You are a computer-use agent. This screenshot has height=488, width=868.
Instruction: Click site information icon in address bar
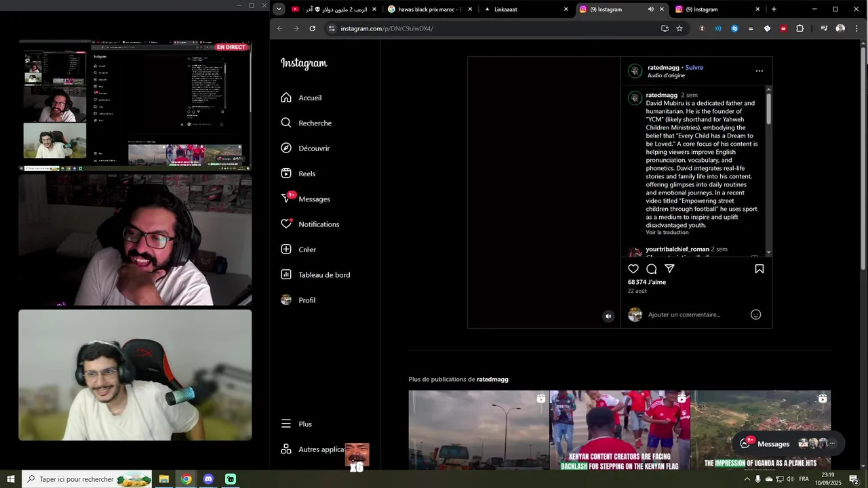click(332, 28)
